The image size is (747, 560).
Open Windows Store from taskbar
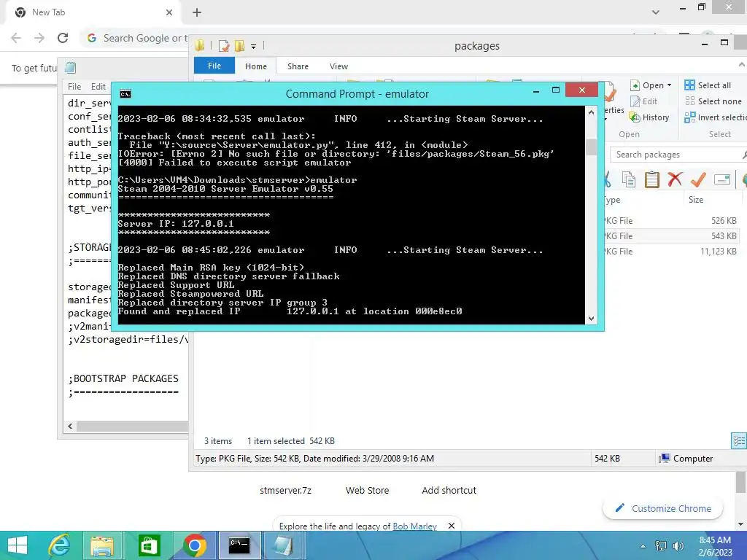149,545
